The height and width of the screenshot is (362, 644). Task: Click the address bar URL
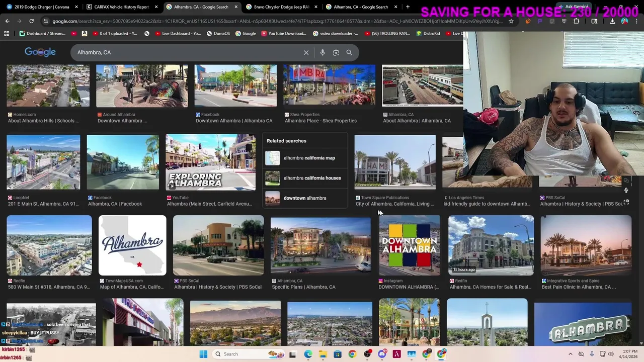277,21
